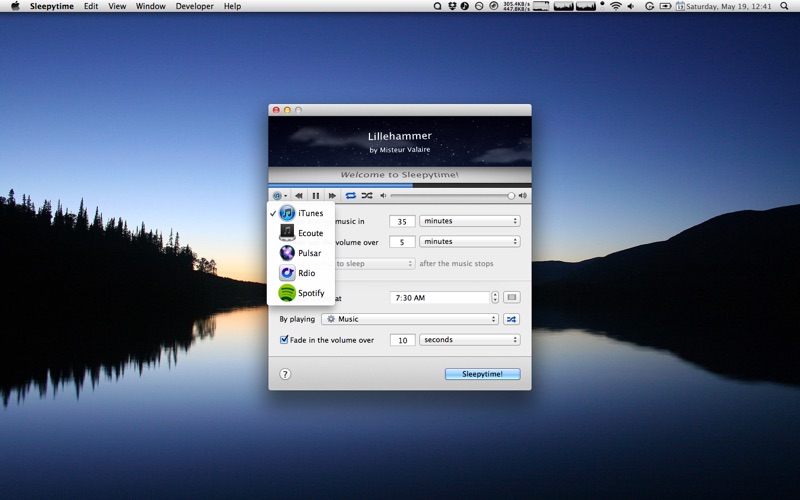Viewport: 800px width, 500px height.
Task: Click the previous track button
Action: tap(299, 196)
